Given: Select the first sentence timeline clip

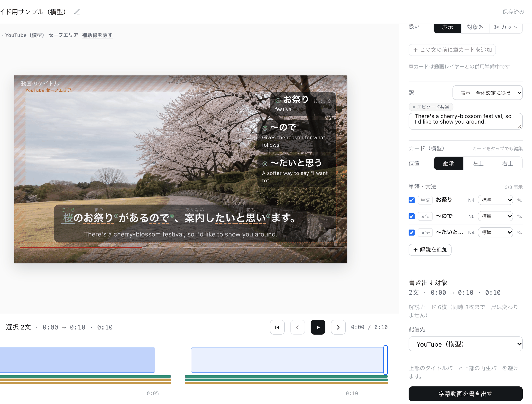Looking at the screenshot, I should coord(77,360).
